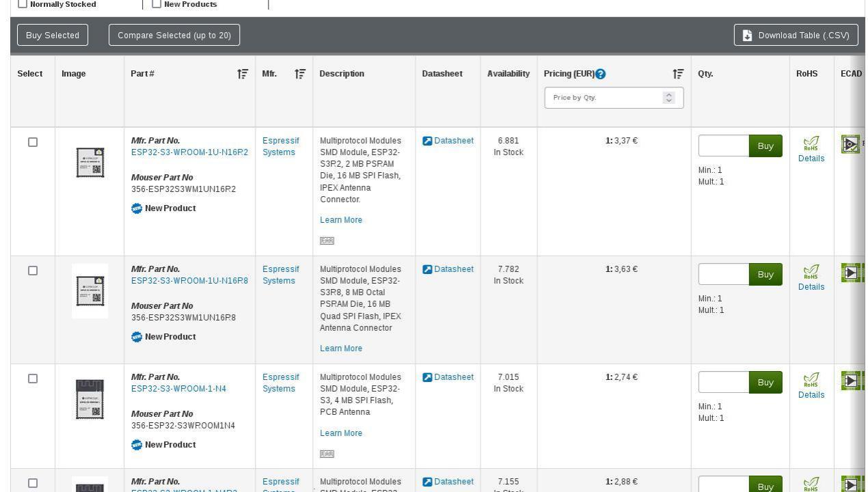Click quantity field for ESP32-S3-WROOM-1U-N16R2

724,146
